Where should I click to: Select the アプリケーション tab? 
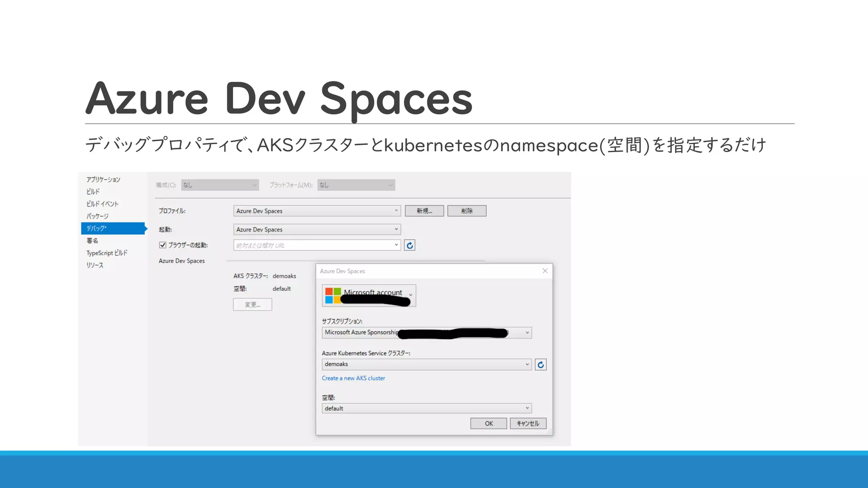[103, 180]
